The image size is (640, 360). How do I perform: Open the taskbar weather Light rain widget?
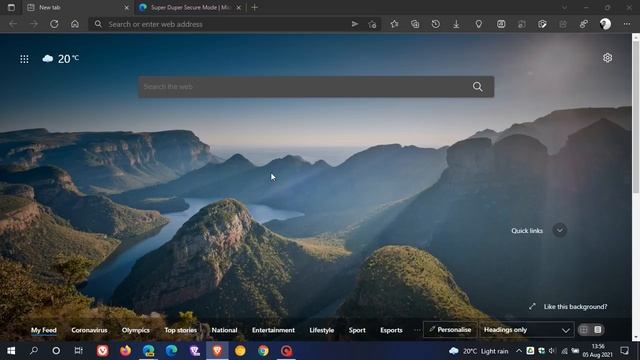(478, 351)
